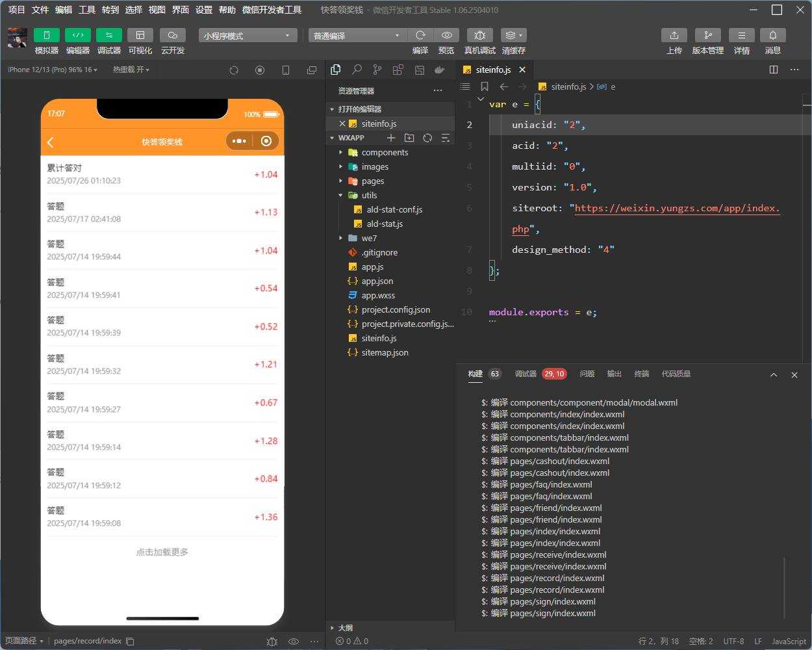This screenshot has width=812, height=650.
Task: Expand the we7 folder
Action: [390, 238]
